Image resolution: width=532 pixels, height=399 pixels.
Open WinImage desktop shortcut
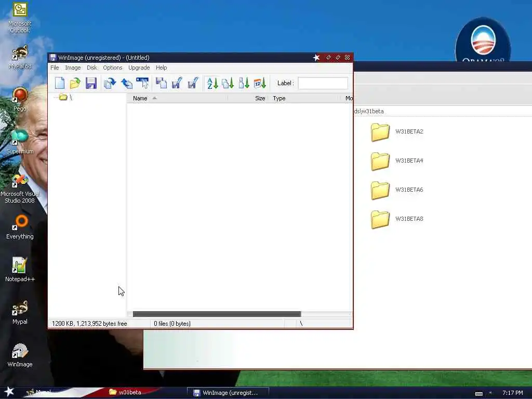coord(20,355)
